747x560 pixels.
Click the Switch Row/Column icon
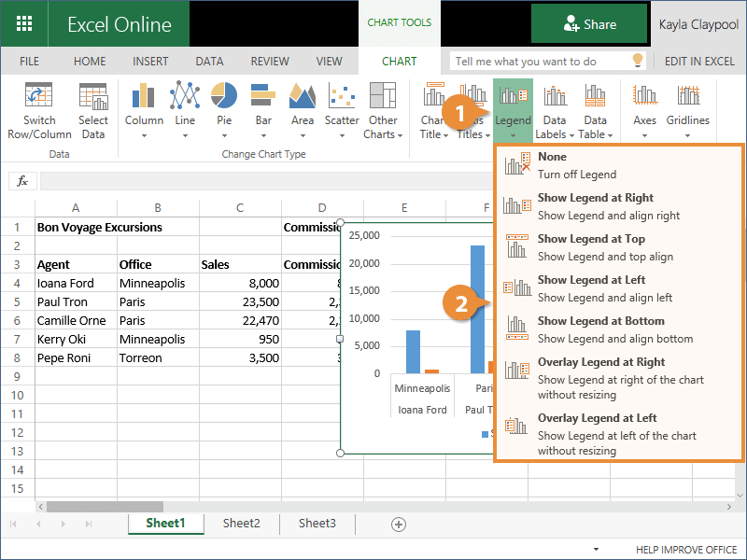coord(39,96)
